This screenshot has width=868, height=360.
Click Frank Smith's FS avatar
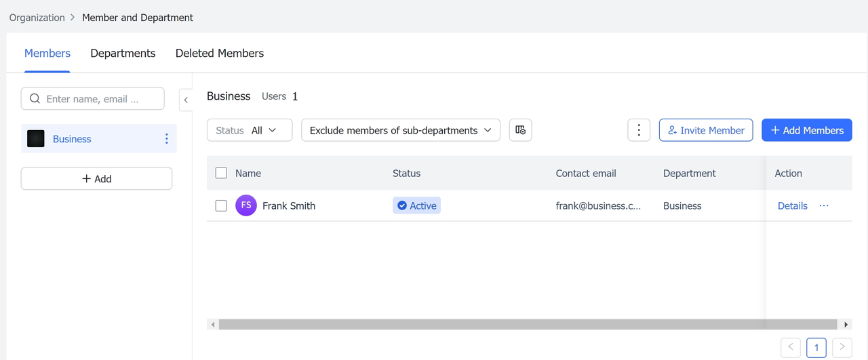tap(246, 206)
